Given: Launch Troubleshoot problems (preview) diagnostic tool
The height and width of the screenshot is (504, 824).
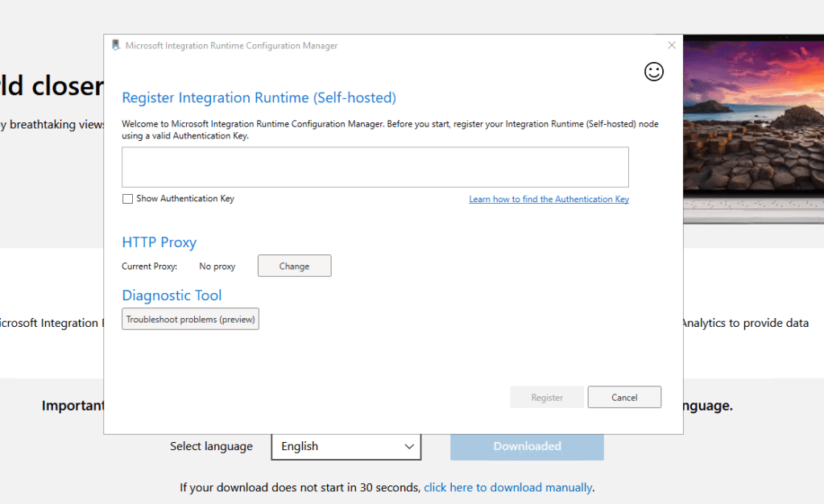Looking at the screenshot, I should (190, 320).
